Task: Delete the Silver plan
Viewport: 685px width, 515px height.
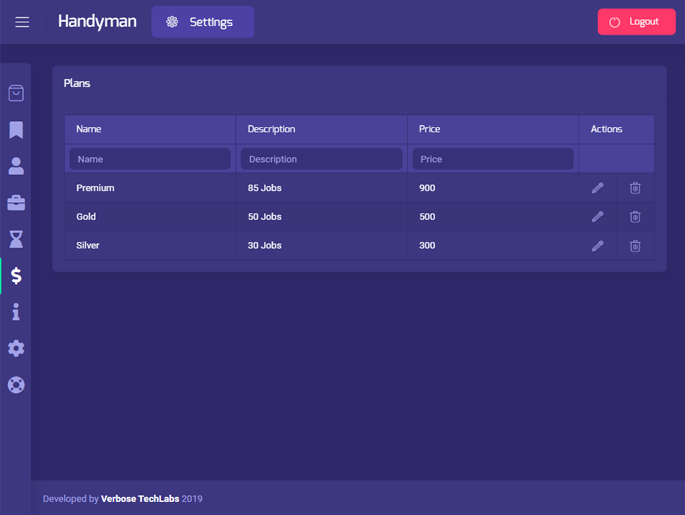Action: (x=635, y=246)
